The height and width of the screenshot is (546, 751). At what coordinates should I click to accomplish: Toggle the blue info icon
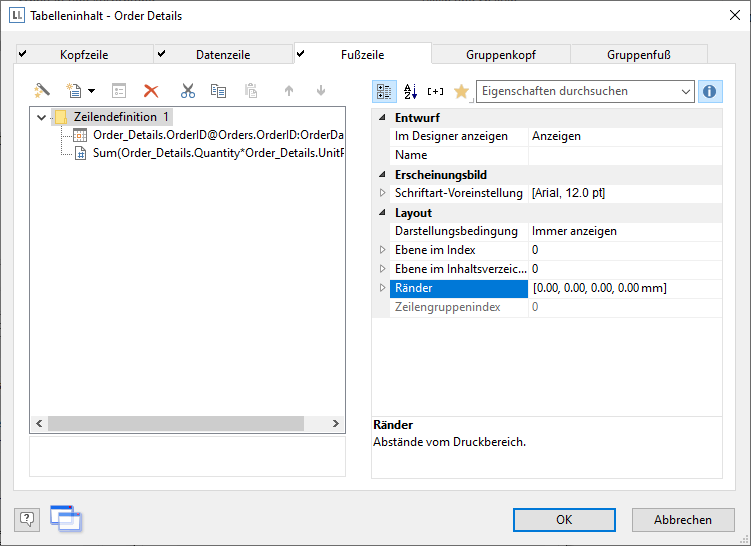point(710,91)
